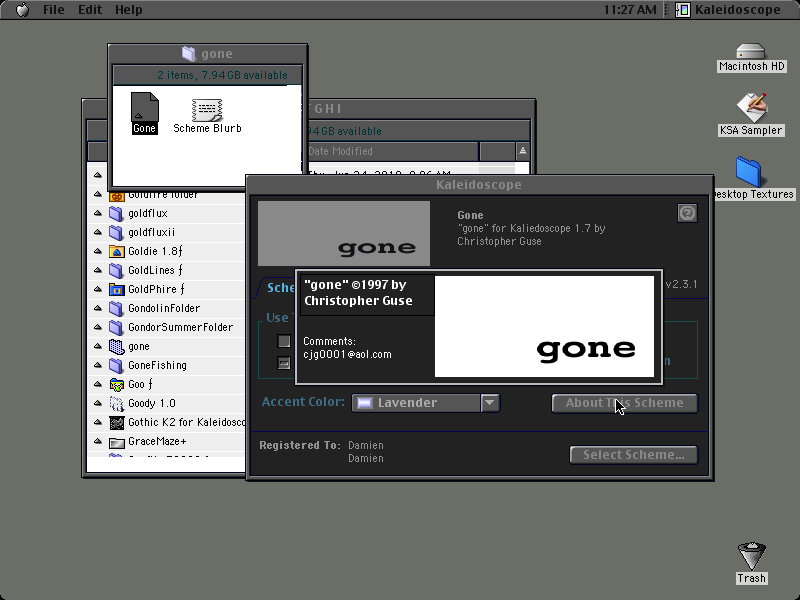The image size is (800, 600).
Task: Click the Date Modified column header
Action: coord(393,151)
